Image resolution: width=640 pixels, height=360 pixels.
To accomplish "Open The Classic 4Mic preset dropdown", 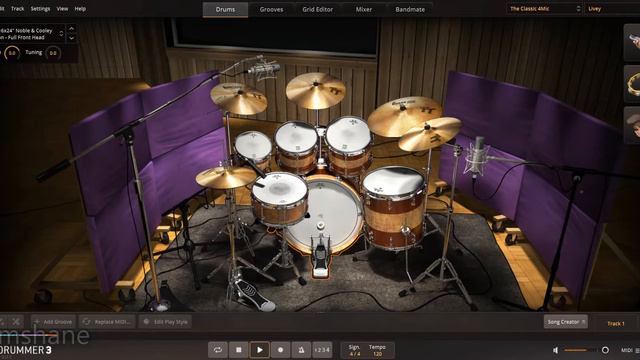I will click(x=544, y=9).
